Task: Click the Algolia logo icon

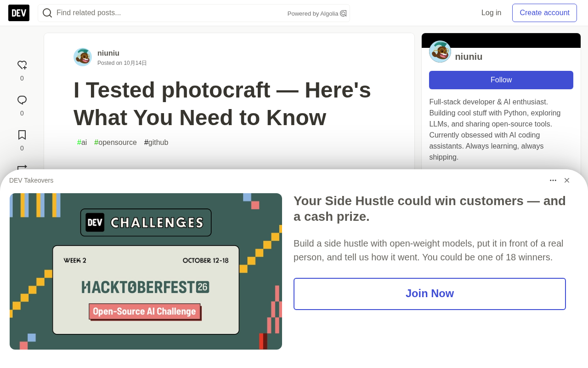Action: (343, 13)
